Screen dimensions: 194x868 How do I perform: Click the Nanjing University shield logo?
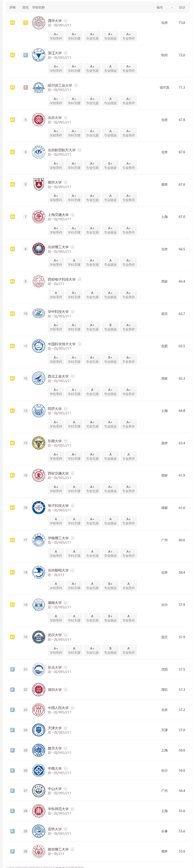tap(38, 184)
